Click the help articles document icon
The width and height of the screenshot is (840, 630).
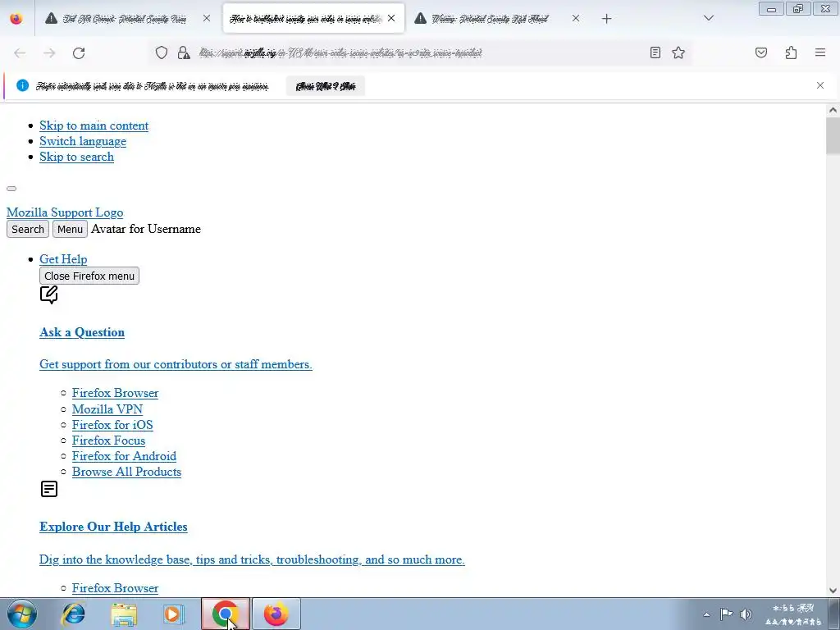point(48,489)
